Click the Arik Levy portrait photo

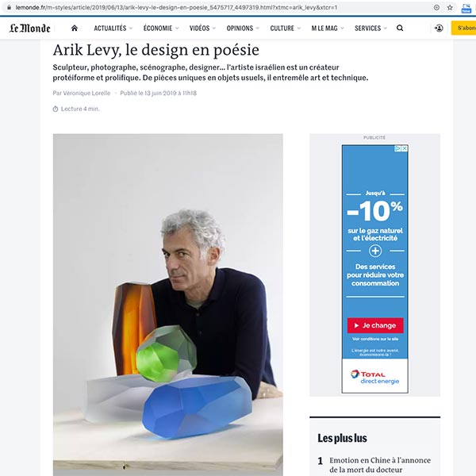tap(168, 305)
